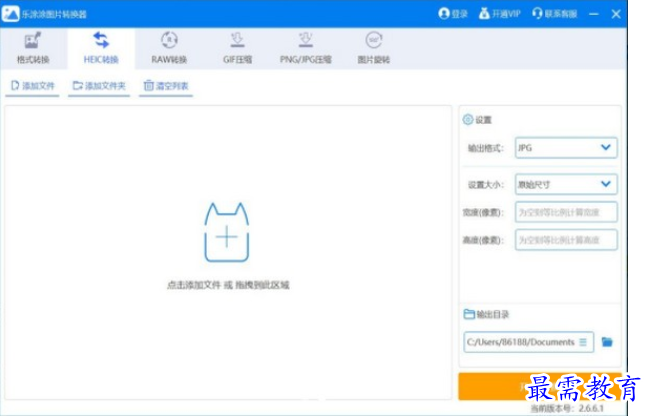Switch to the RAW转换 tab
Viewport: 649px width, 420px height.
pyautogui.click(x=169, y=48)
